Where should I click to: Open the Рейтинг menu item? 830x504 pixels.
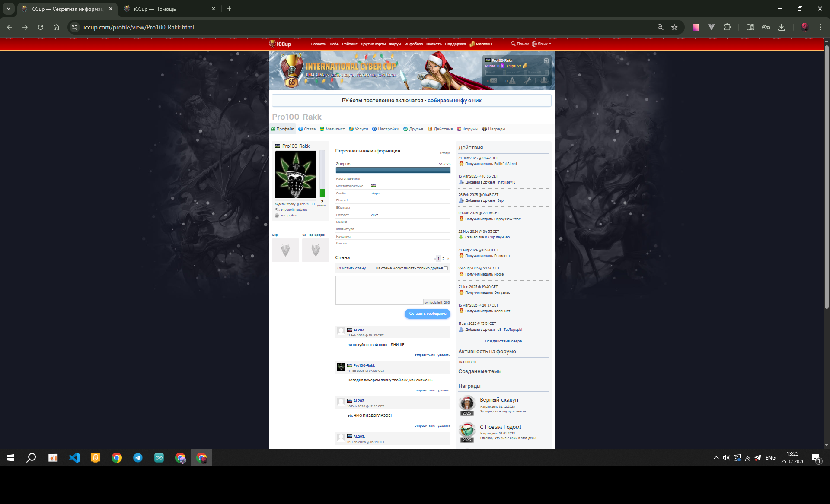pyautogui.click(x=349, y=44)
